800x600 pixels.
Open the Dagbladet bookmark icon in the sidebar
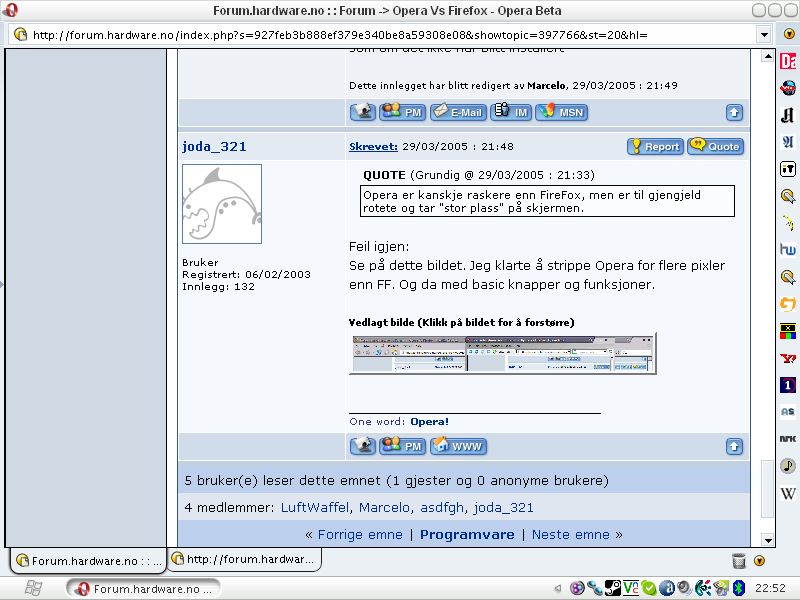[788, 61]
